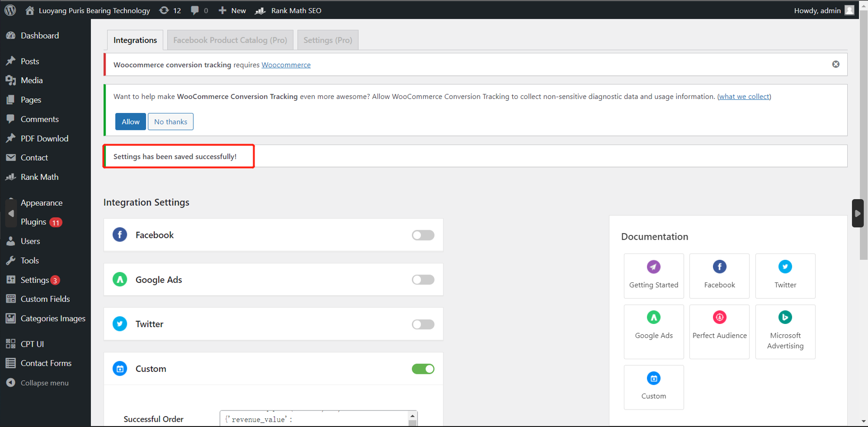Screen dimensions: 868x427
Task: Click the Facebook icon in Integration Settings
Action: point(120,234)
